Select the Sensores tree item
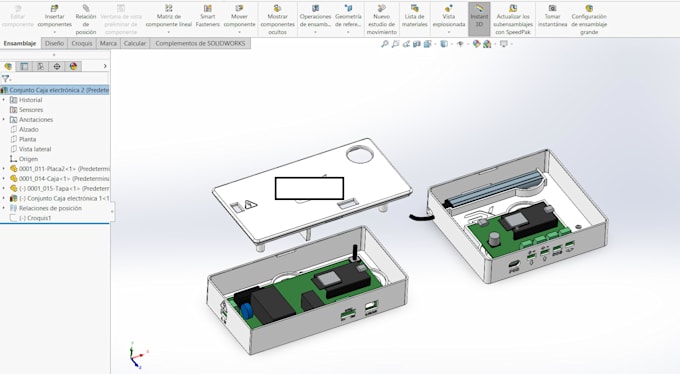Image resolution: width=680 pixels, height=374 pixels. tap(31, 110)
